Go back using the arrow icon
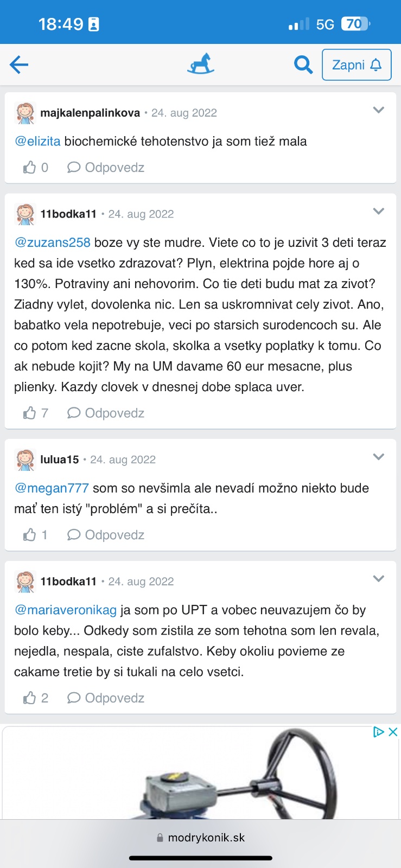The image size is (401, 868). pyautogui.click(x=19, y=65)
